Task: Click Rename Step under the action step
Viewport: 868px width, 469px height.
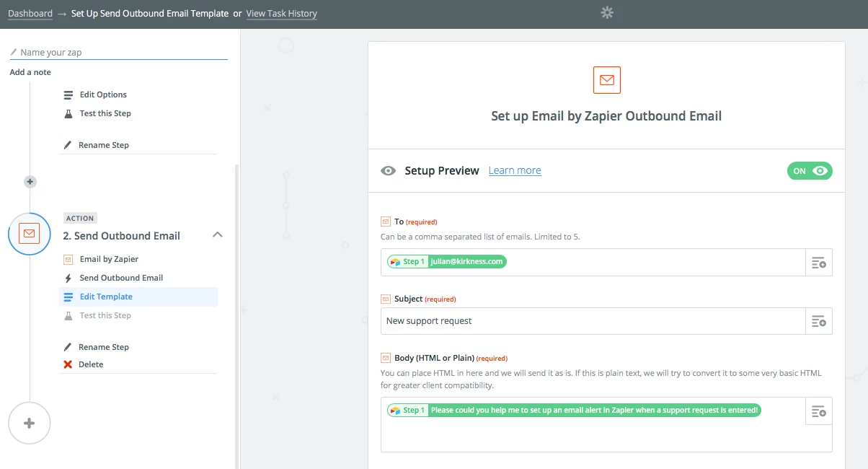Action: (x=104, y=347)
